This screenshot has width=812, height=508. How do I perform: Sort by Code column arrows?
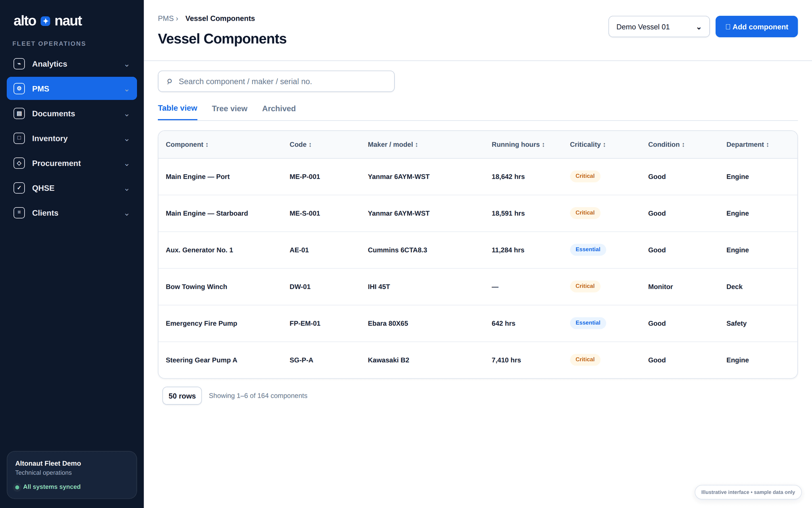point(310,145)
